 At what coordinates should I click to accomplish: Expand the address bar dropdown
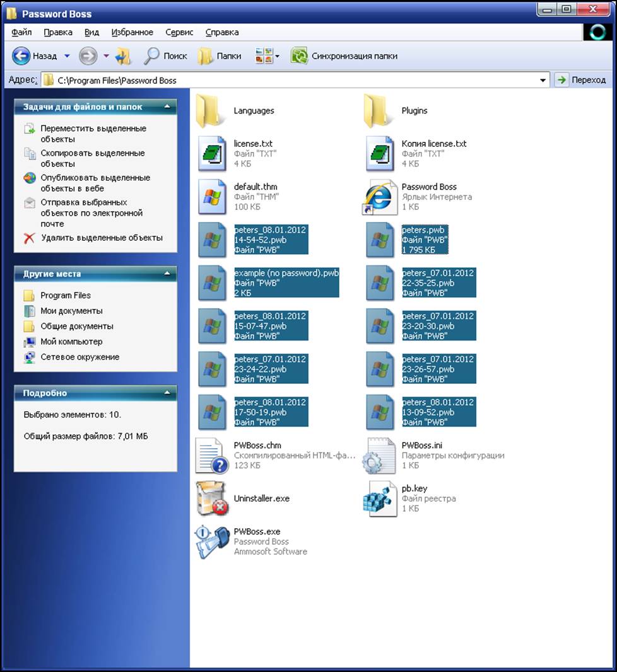coord(543,80)
